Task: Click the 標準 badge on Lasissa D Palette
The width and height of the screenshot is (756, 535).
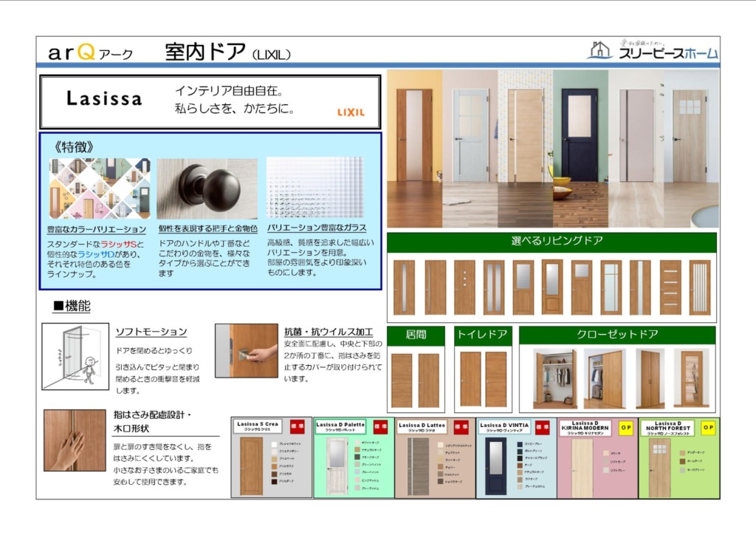Action: pos(380,426)
